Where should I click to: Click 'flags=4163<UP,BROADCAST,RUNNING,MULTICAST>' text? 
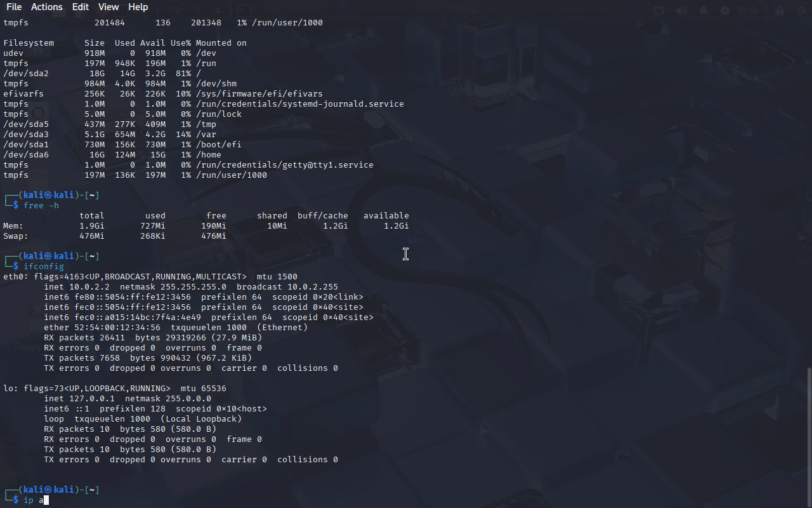(x=140, y=277)
